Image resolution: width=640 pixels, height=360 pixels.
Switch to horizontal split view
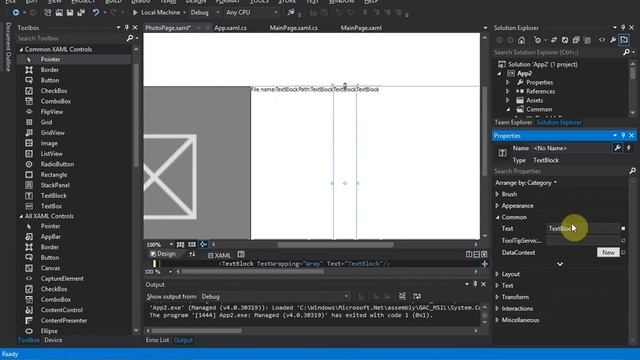pyautogui.click(x=476, y=254)
